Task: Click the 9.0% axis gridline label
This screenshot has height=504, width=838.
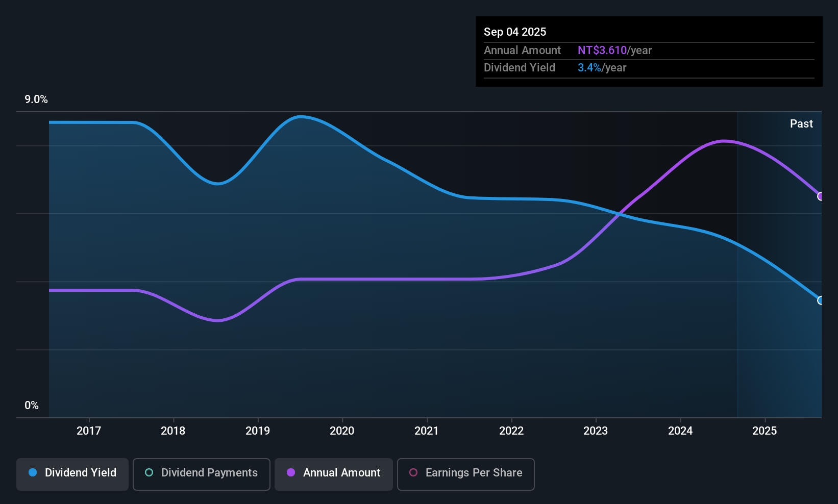Action: pos(36,99)
